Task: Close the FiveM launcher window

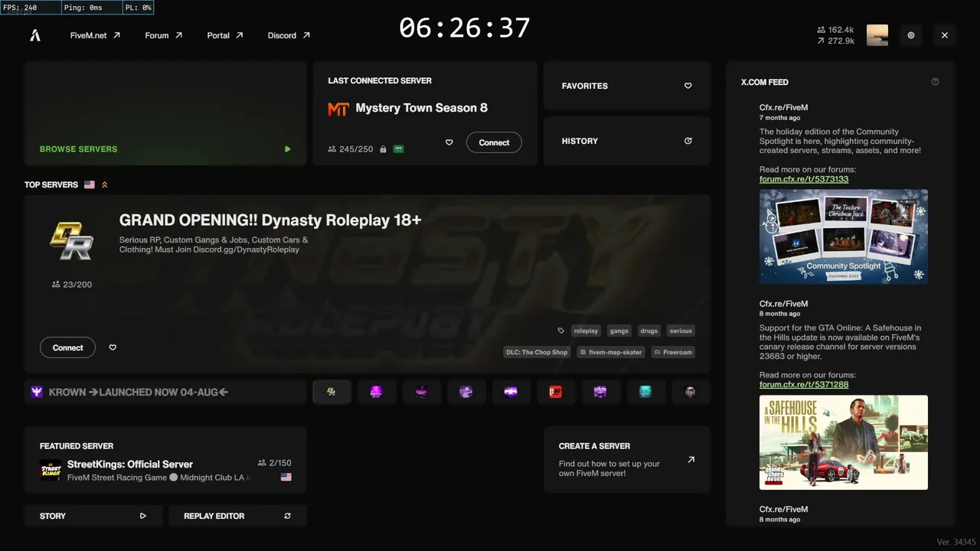Action: (x=945, y=35)
